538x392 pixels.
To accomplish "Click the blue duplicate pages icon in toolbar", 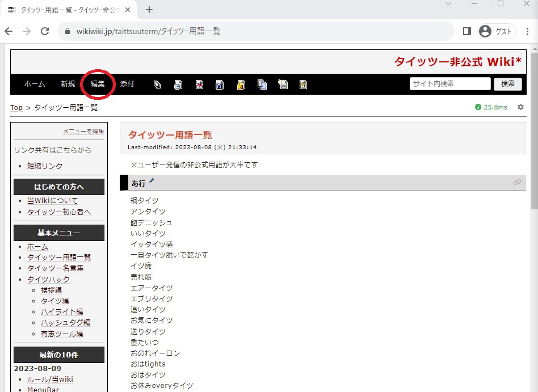I will (x=262, y=85).
